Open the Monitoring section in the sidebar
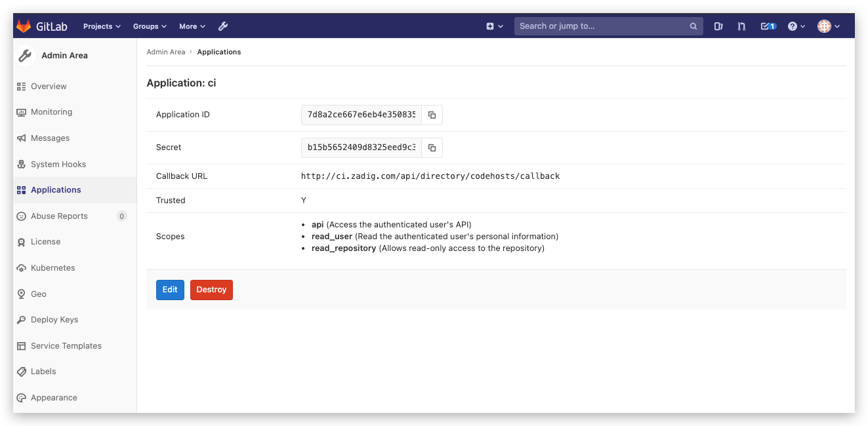The height and width of the screenshot is (426, 868). pos(52,111)
